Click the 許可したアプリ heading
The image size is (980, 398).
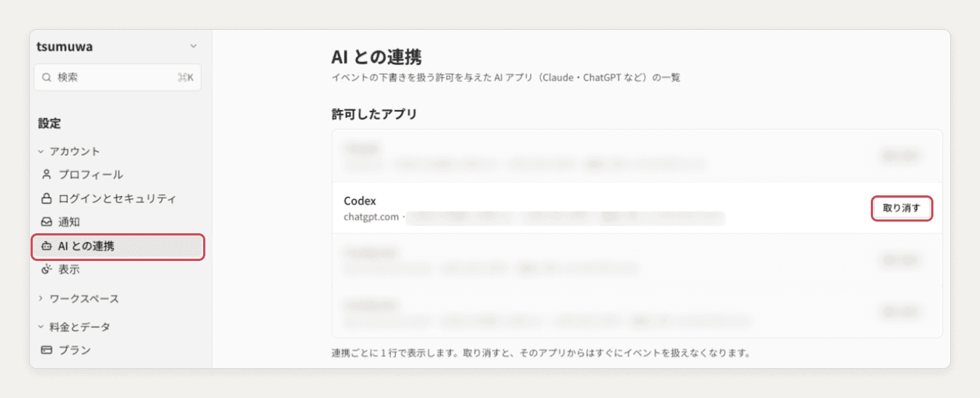coord(374,114)
